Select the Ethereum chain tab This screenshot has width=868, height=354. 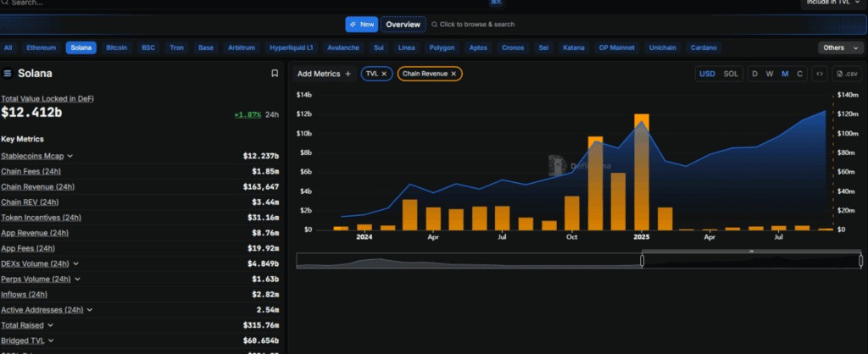[42, 47]
